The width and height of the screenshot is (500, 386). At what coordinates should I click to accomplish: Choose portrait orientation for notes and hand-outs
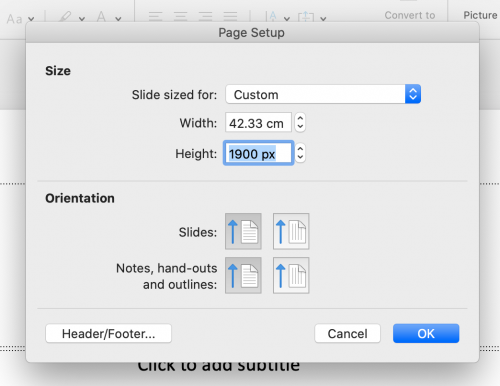coord(243,275)
